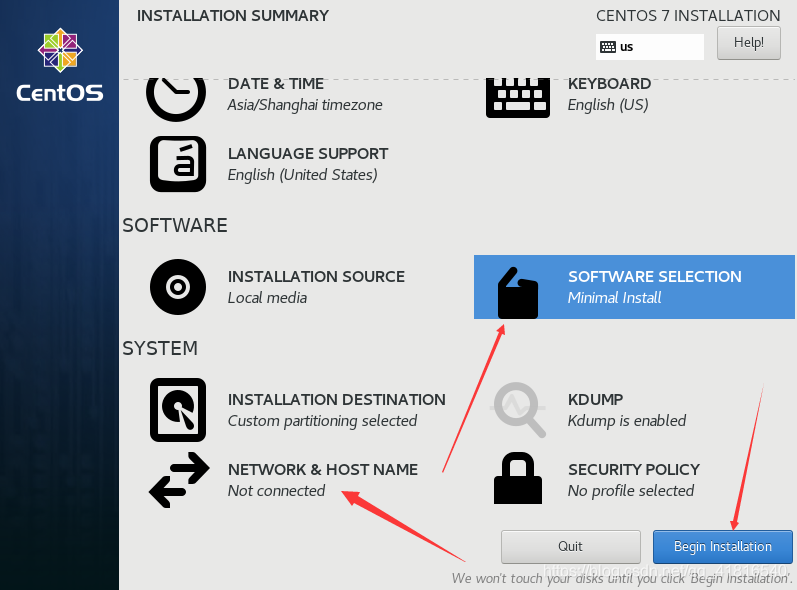Click keyboard icon in layout indicator

pos(608,47)
